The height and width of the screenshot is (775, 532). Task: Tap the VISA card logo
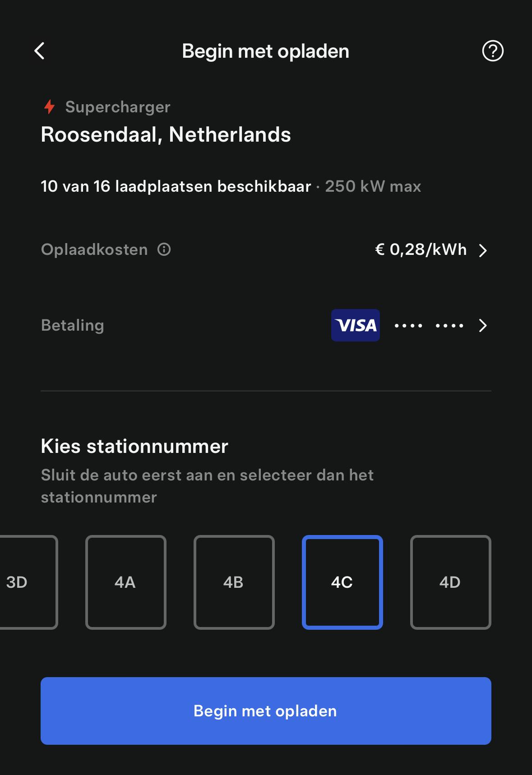tap(355, 325)
